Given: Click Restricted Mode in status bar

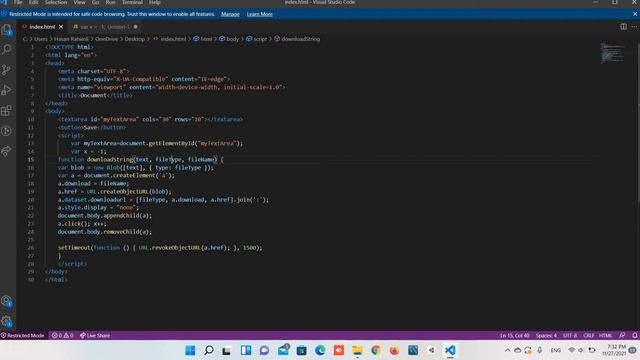Looking at the screenshot, I should (x=22, y=336).
